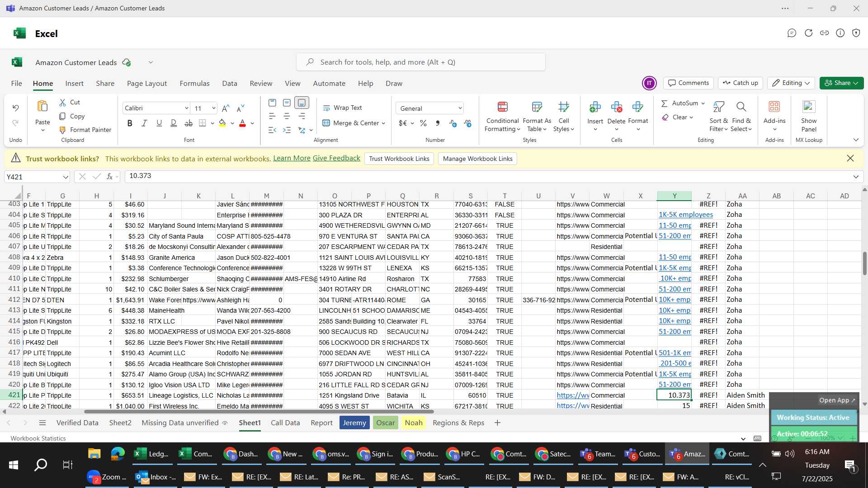Click the Undo arrow icon
Viewport: 868px width, 488px height.
(15, 108)
